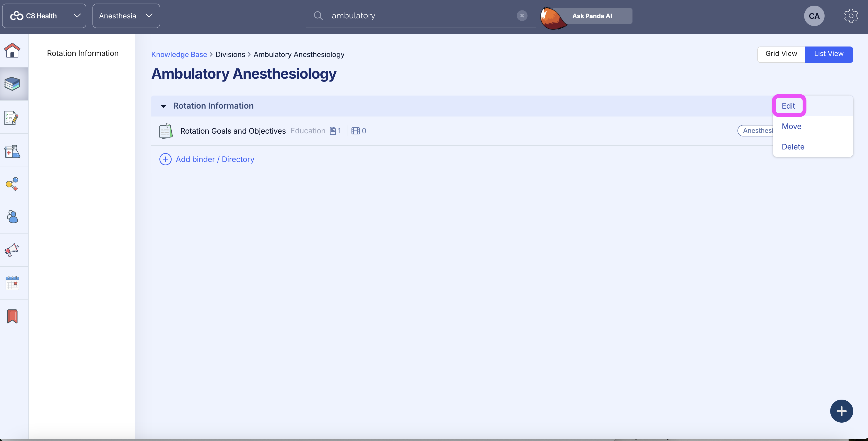Image resolution: width=868 pixels, height=441 pixels.
Task: Click the plus circle Add binder icon
Action: (165, 159)
